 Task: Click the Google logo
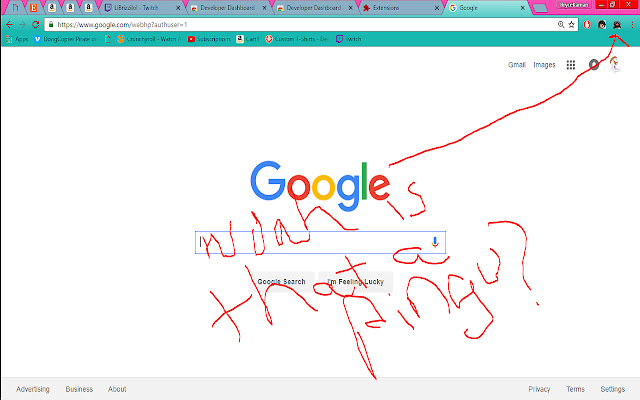(x=320, y=186)
